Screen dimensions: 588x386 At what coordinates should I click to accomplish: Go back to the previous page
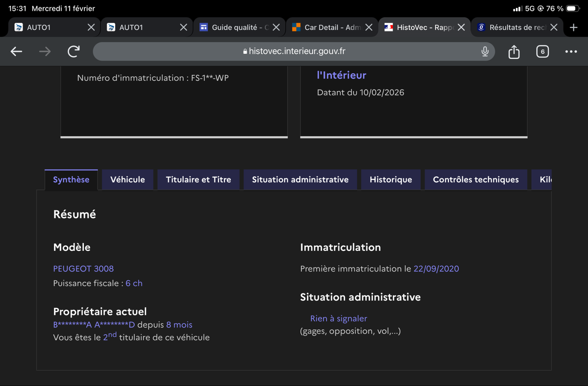tap(17, 51)
